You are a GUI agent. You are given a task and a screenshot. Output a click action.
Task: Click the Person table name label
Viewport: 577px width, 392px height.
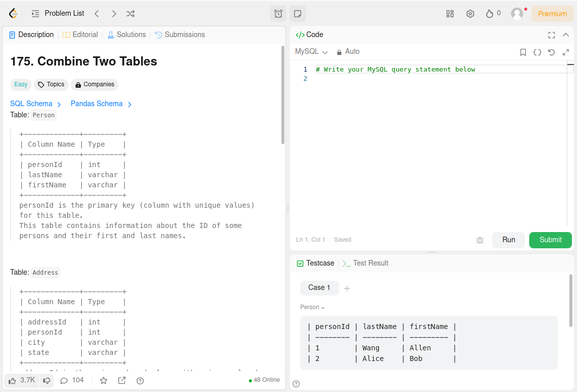[43, 115]
